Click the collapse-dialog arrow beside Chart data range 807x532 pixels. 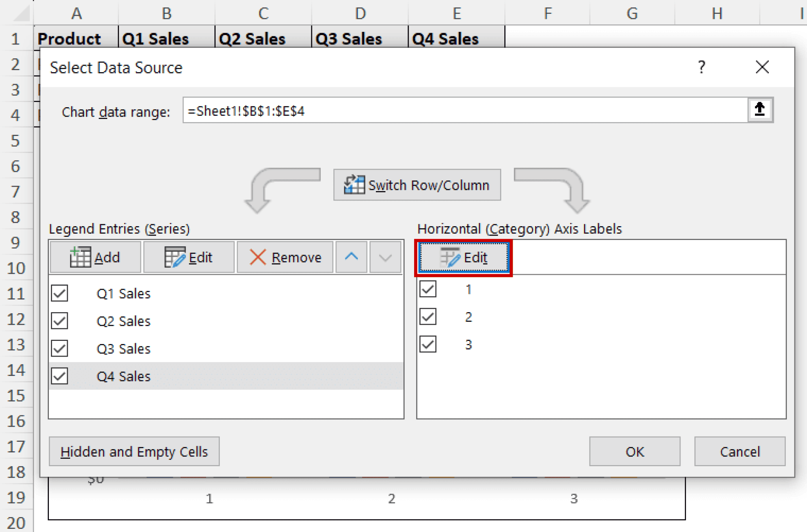pyautogui.click(x=760, y=110)
